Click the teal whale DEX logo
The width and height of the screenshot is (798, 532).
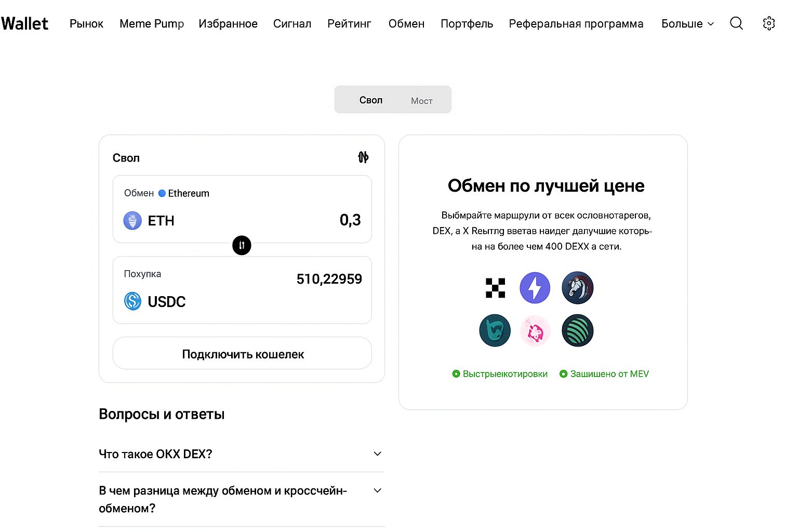[495, 330]
